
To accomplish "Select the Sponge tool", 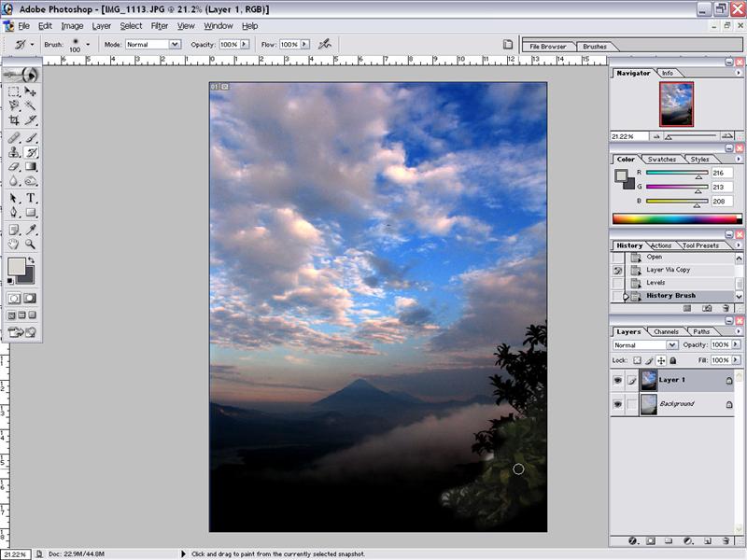I will [31, 181].
